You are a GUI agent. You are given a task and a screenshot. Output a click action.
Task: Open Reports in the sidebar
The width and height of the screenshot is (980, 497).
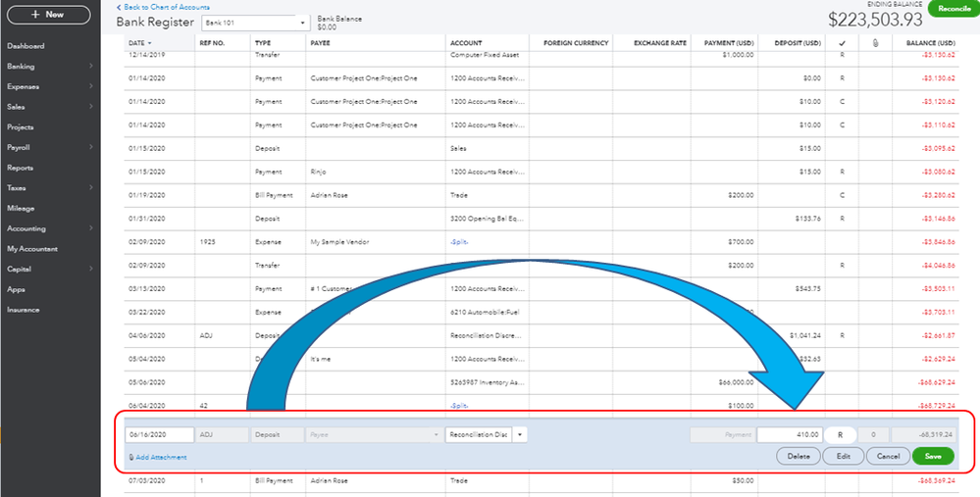(20, 168)
